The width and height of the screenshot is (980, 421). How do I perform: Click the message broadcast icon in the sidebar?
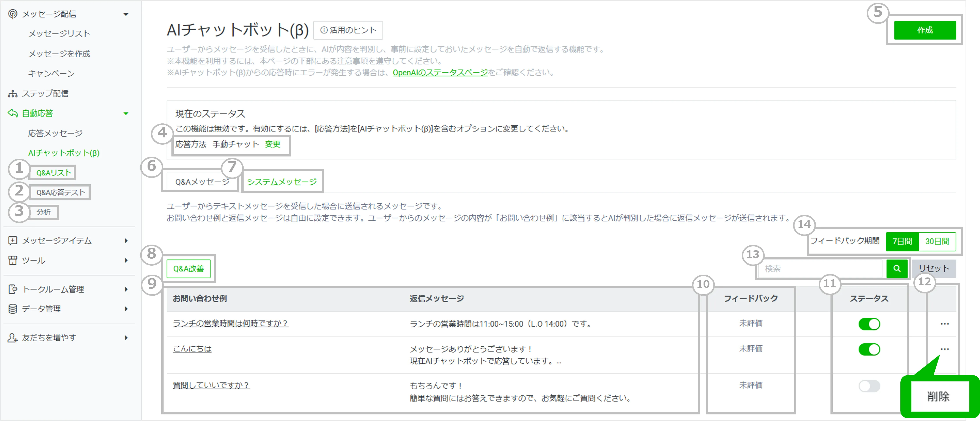(12, 14)
